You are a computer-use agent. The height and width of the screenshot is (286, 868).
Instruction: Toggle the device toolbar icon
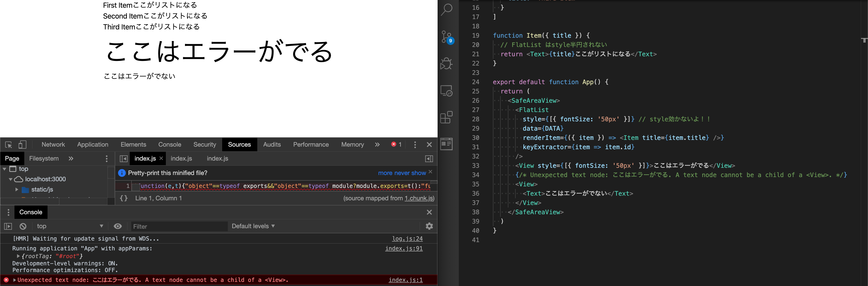pos(22,145)
